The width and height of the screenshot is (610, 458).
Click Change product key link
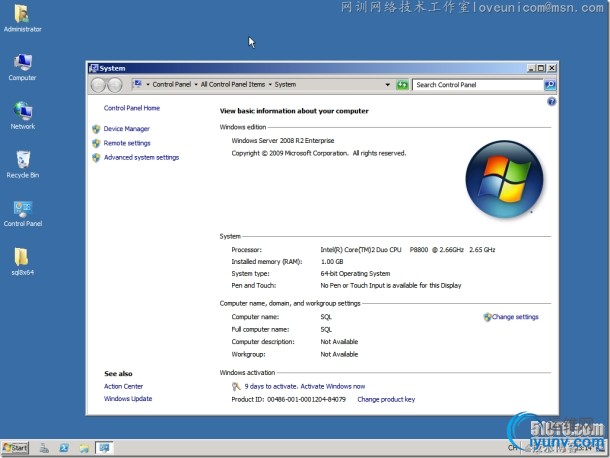pyautogui.click(x=386, y=399)
